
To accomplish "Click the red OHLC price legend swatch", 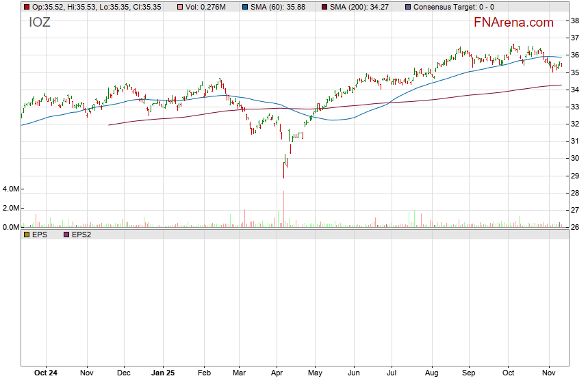I will point(27,7).
